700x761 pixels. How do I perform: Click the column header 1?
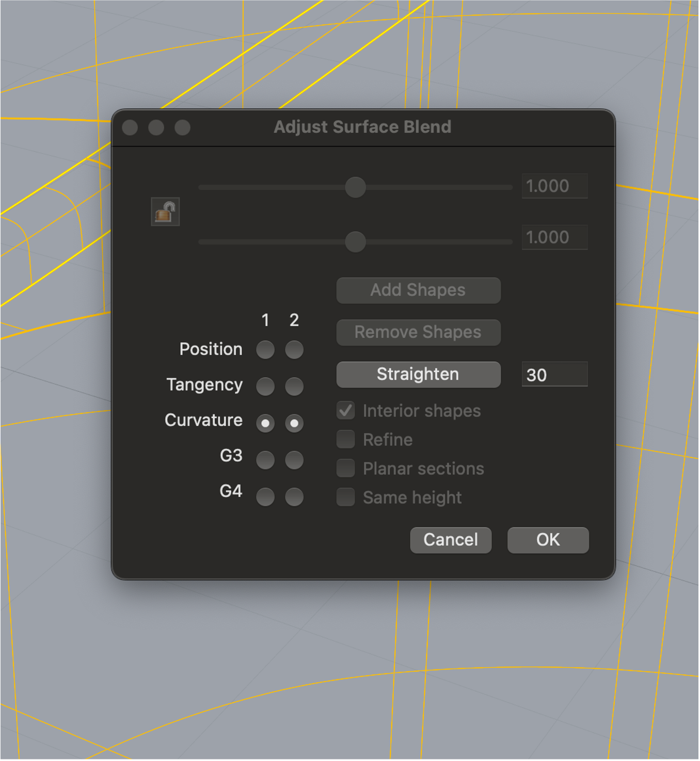[x=265, y=320]
